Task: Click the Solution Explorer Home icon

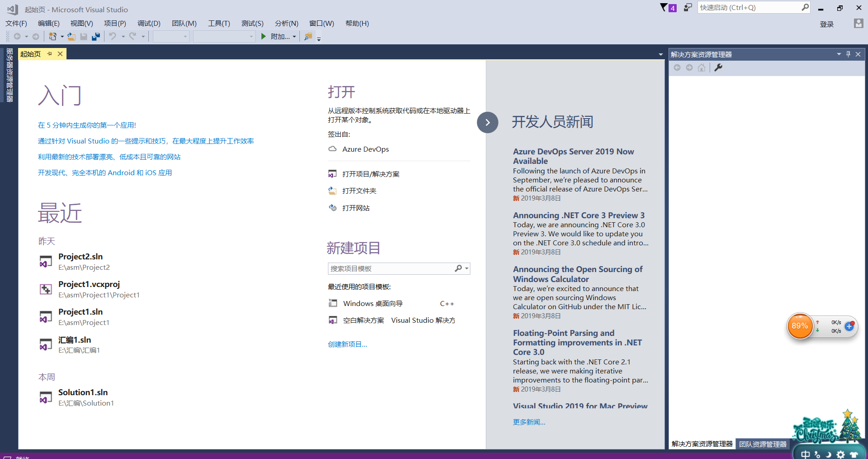Action: tap(702, 67)
